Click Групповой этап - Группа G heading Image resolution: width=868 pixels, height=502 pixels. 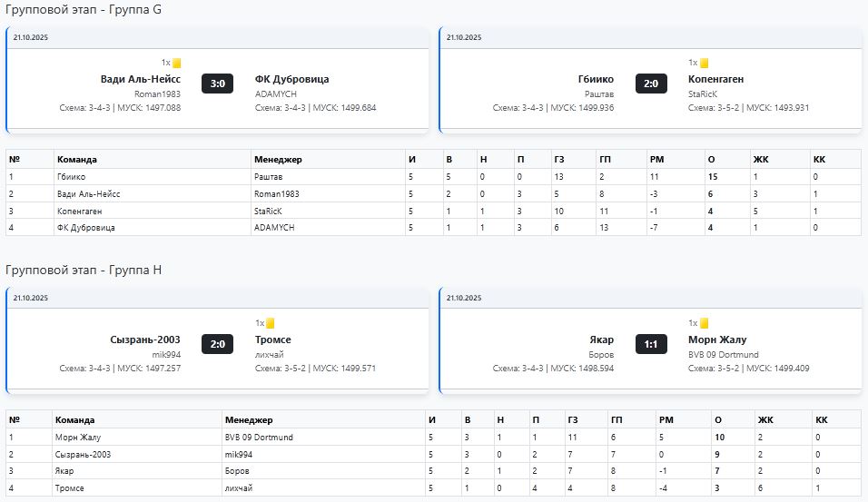coord(84,10)
